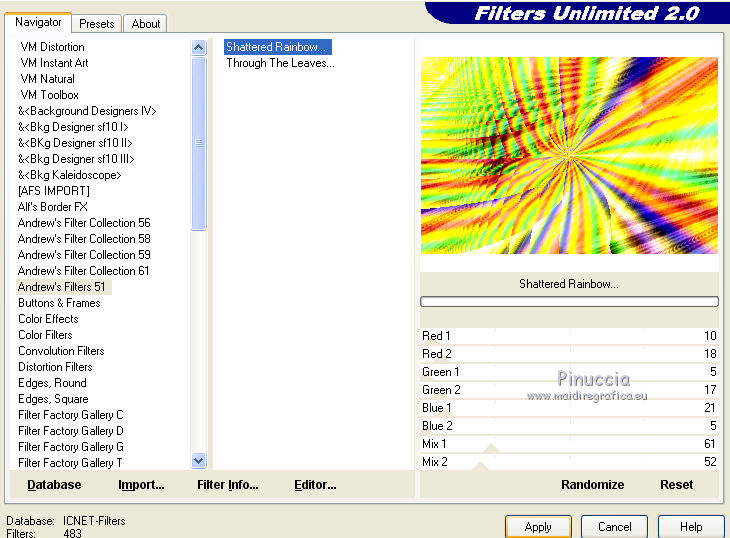Open the filter Editor...
Screen dimensions: 730x538
pos(315,485)
